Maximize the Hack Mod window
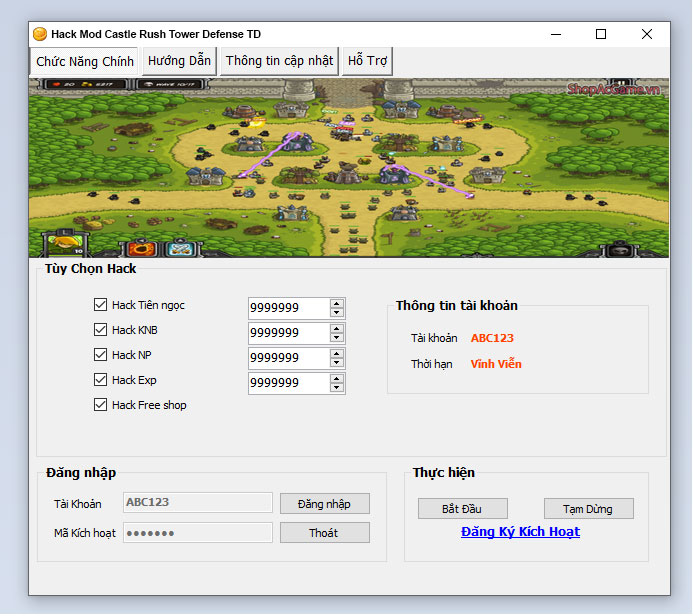Viewport: 693px width, 616px height. (x=601, y=34)
